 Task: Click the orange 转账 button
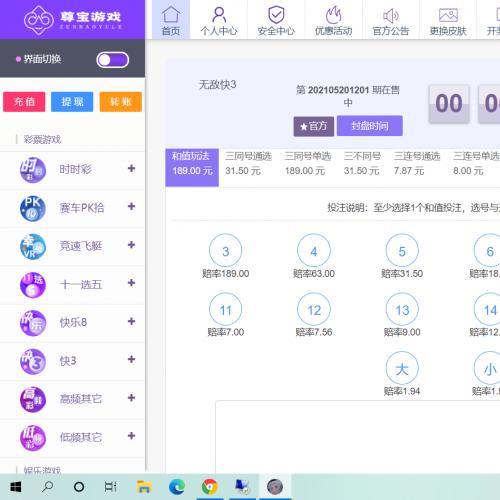[121, 102]
